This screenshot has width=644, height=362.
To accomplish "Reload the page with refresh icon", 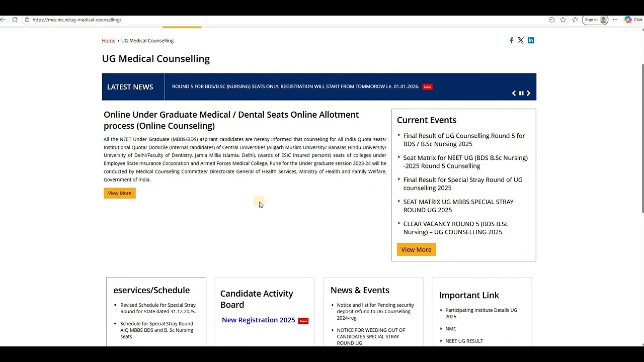I will [15, 20].
